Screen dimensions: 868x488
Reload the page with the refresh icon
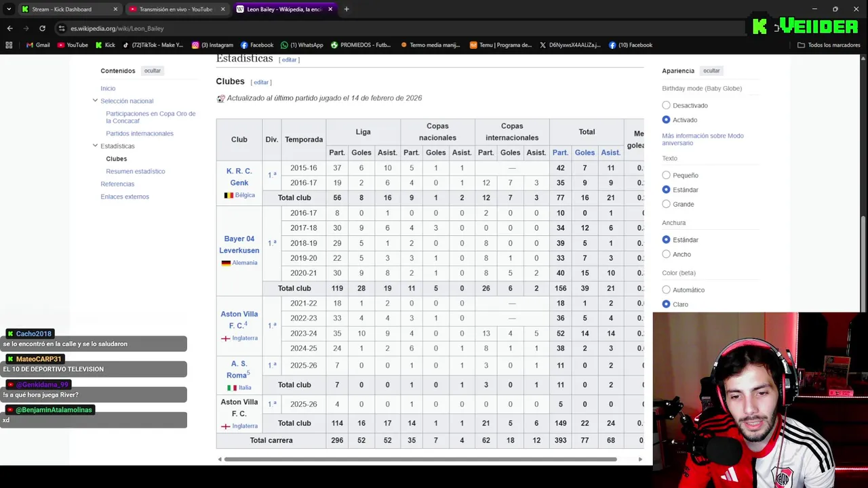pos(42,28)
